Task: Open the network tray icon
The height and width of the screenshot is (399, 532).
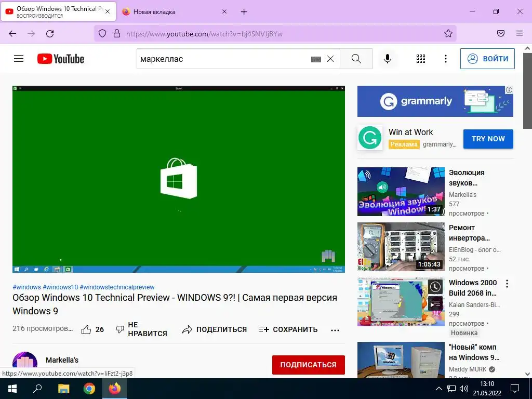Action: (451, 389)
